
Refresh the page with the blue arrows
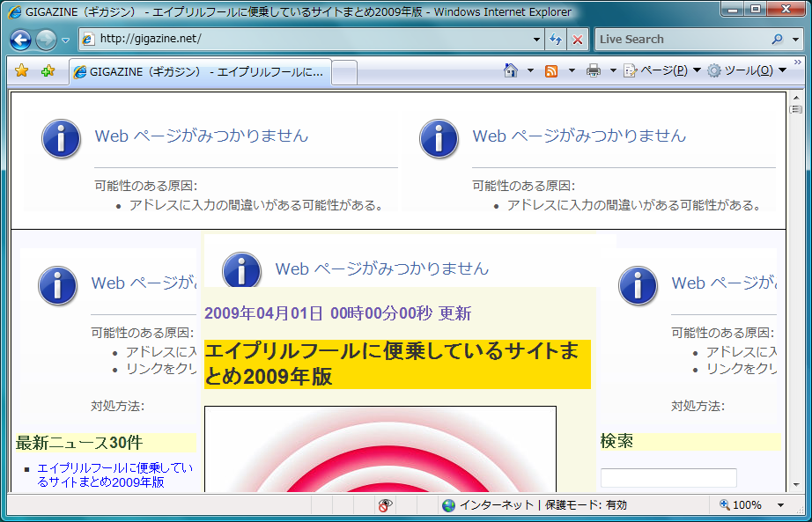[556, 40]
